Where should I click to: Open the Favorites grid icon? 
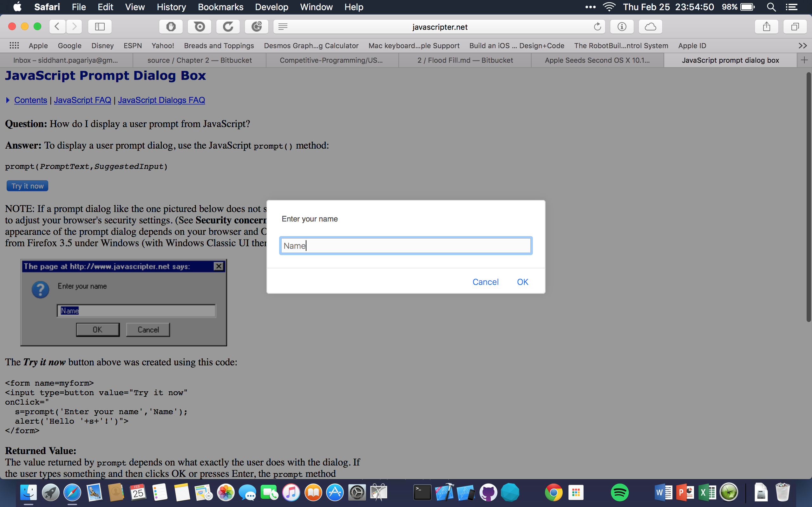pyautogui.click(x=14, y=46)
